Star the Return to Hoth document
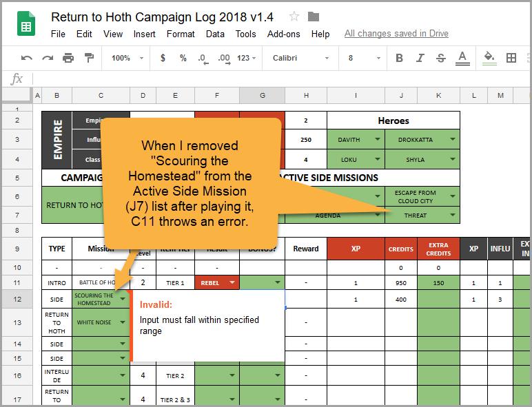Image resolution: width=532 pixels, height=407 pixels. [x=294, y=17]
